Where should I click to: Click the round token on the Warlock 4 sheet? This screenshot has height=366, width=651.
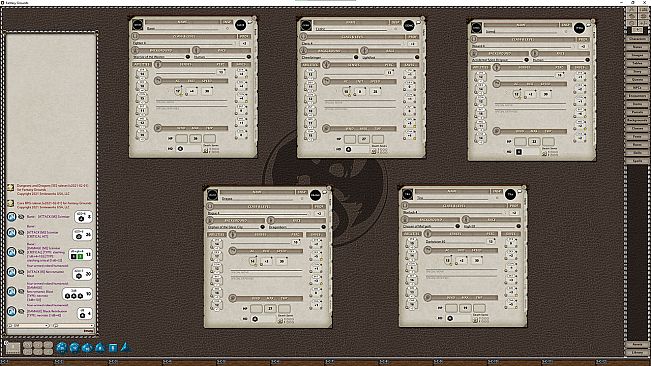(510, 194)
